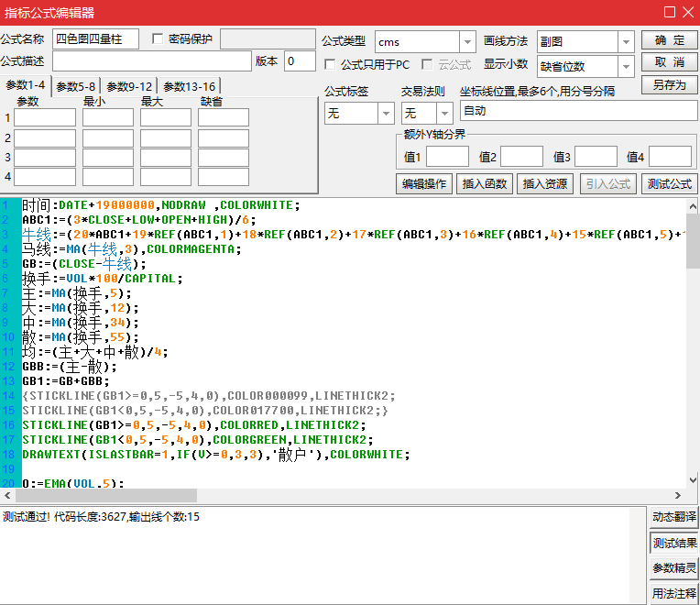The image size is (700, 605).
Task: Show the 用法注释 panel
Action: click(x=674, y=594)
